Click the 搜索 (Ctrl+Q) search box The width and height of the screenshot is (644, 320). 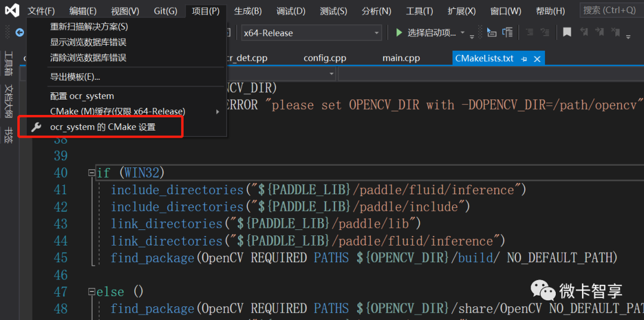point(612,10)
